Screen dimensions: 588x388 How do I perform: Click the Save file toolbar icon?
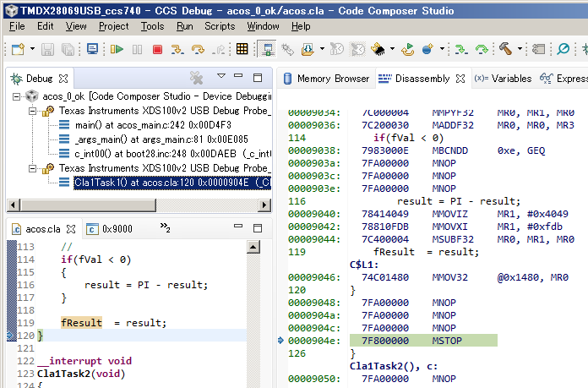click(x=47, y=49)
